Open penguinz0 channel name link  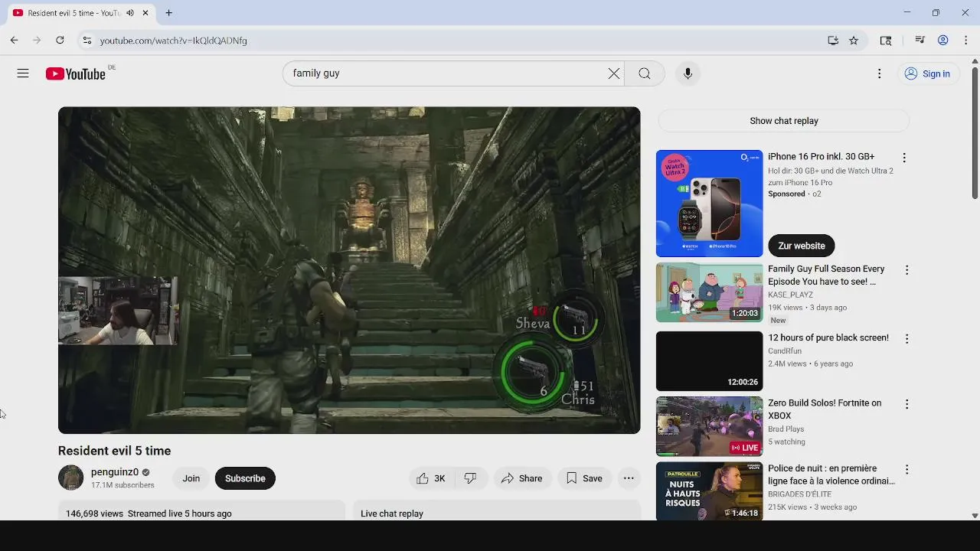115,472
